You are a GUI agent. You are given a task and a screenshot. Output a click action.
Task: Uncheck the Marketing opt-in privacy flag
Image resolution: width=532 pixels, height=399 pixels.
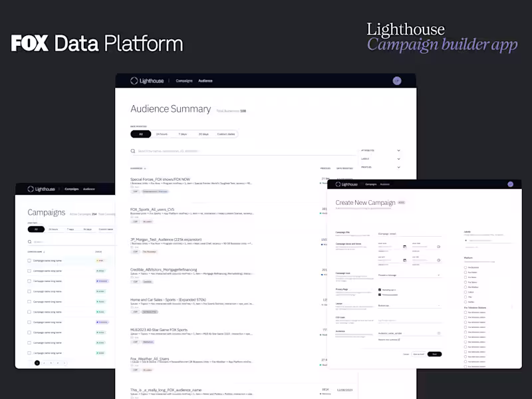point(380,290)
